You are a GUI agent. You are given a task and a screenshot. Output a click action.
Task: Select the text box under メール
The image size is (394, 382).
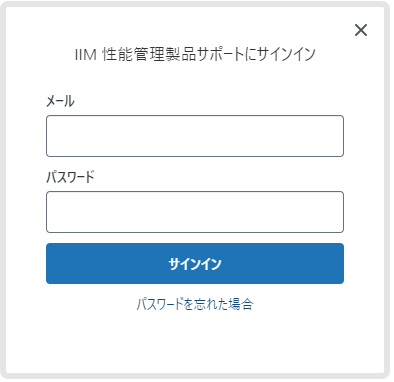pyautogui.click(x=195, y=136)
